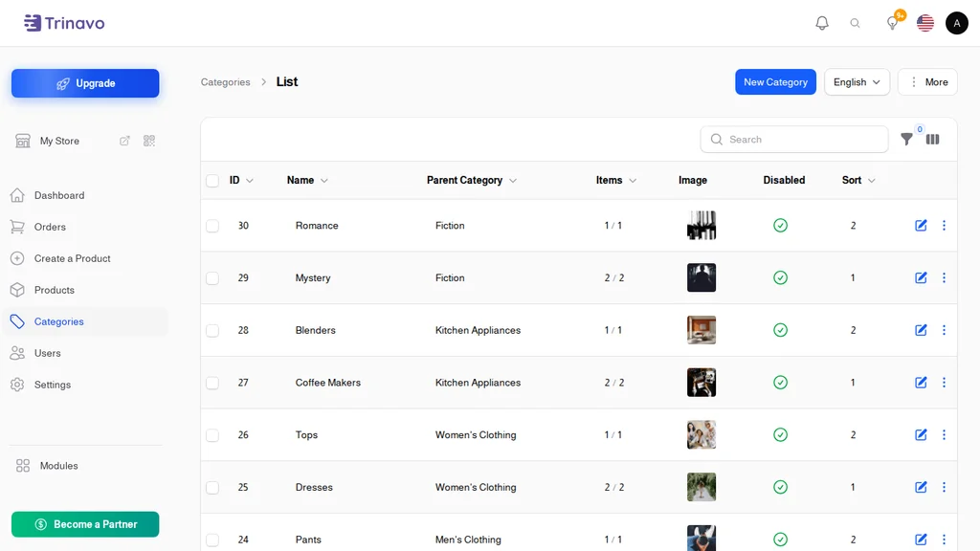Open the Blenders category image thumbnail
This screenshot has height=551, width=980.
coord(702,330)
